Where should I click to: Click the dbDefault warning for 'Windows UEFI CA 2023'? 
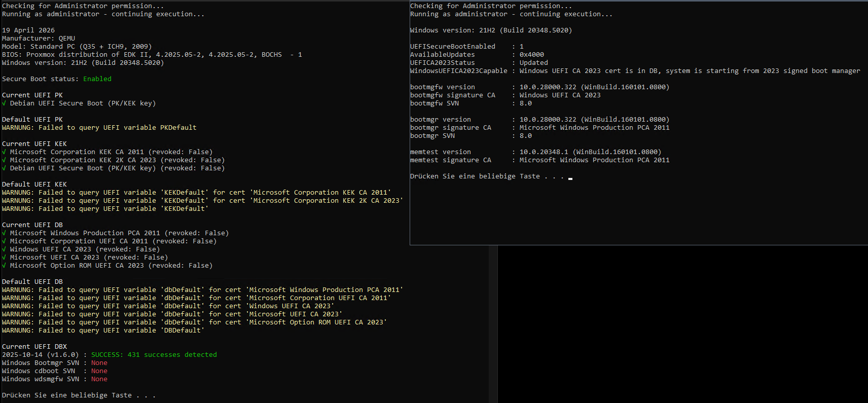(168, 306)
